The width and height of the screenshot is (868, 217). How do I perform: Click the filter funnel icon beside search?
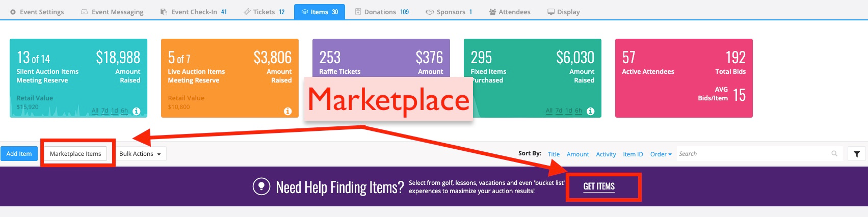click(857, 154)
